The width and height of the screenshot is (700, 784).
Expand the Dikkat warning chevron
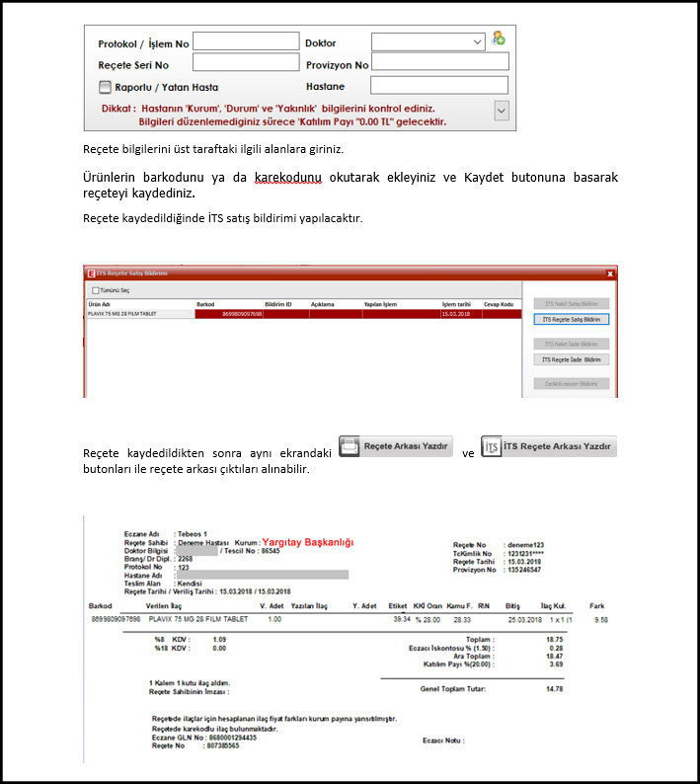(502, 111)
